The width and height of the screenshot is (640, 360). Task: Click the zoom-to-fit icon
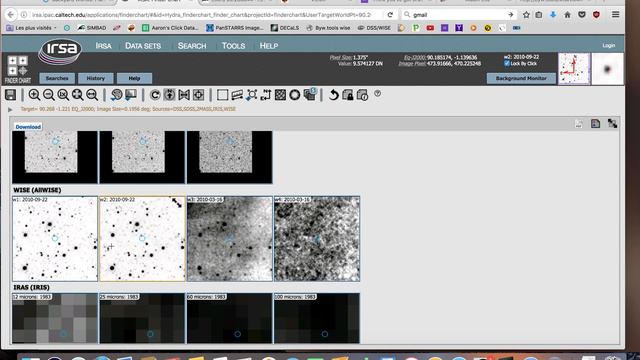tap(77, 95)
